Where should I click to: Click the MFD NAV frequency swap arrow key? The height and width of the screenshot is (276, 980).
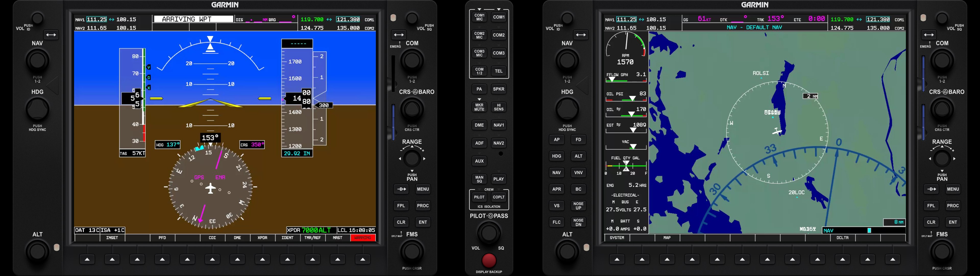(581, 35)
